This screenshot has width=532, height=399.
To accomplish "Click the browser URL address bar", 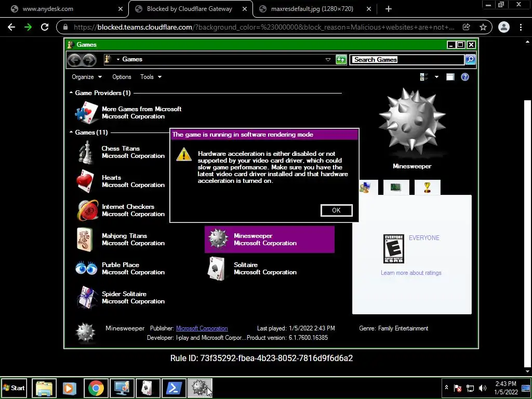I will [x=263, y=27].
